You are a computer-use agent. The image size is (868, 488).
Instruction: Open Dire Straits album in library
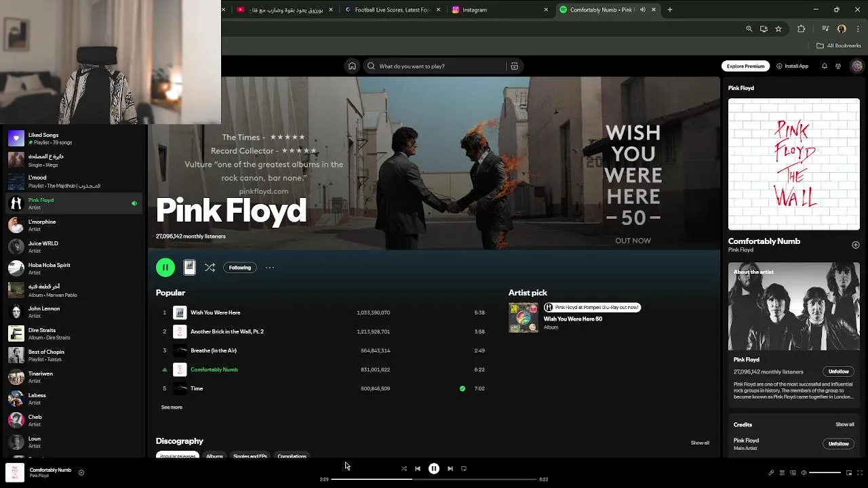click(73, 333)
